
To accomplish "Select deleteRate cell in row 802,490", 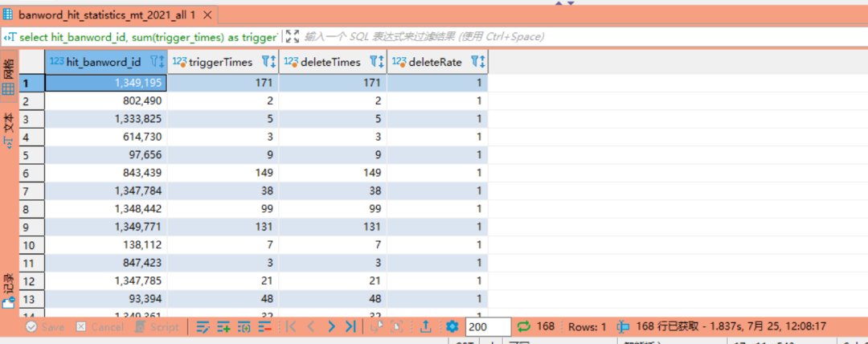I will pos(437,100).
